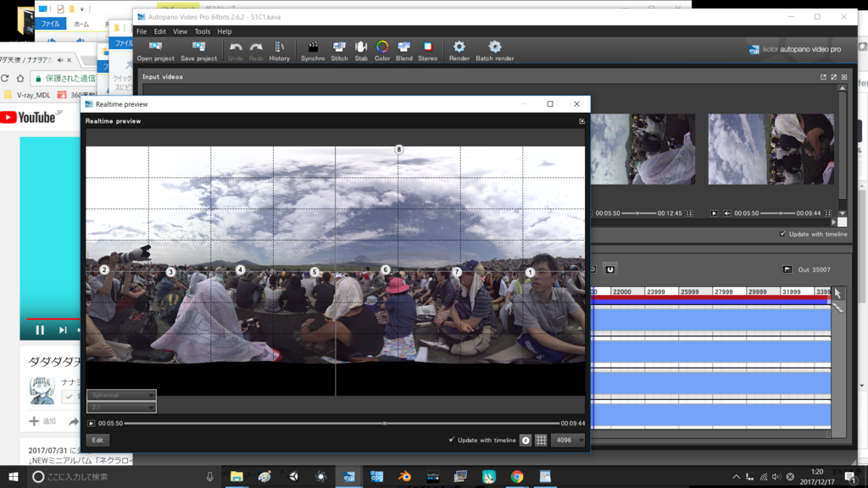Click the browser reload button

coord(5,79)
